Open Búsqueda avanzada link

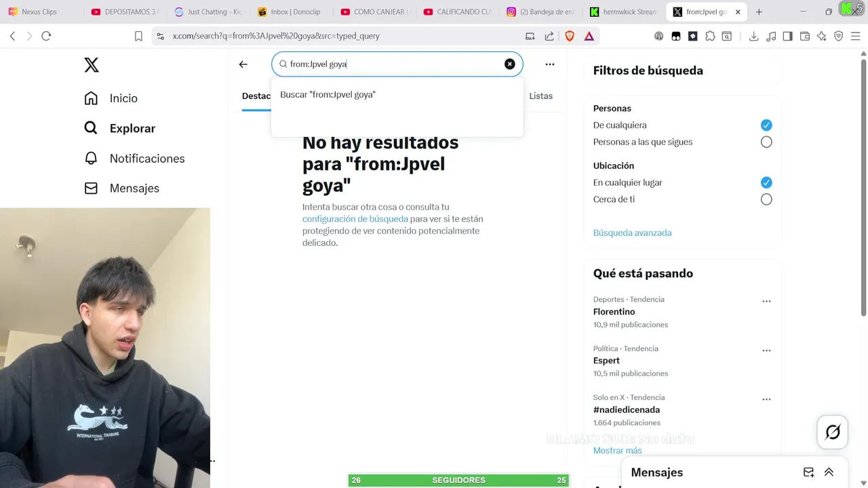click(x=632, y=232)
